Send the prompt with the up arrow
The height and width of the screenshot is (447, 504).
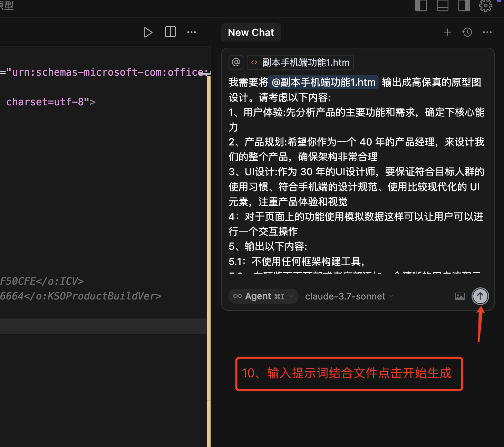pyautogui.click(x=480, y=296)
